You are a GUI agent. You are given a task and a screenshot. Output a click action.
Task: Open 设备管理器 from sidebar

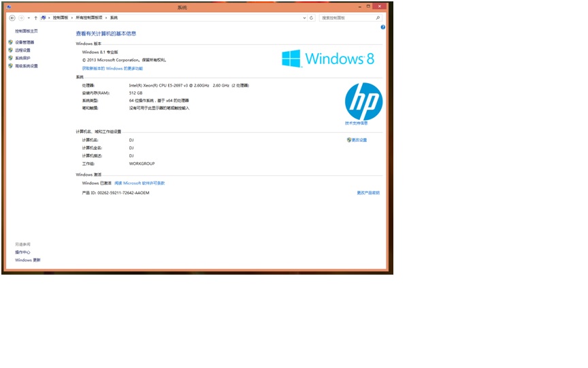tap(24, 42)
